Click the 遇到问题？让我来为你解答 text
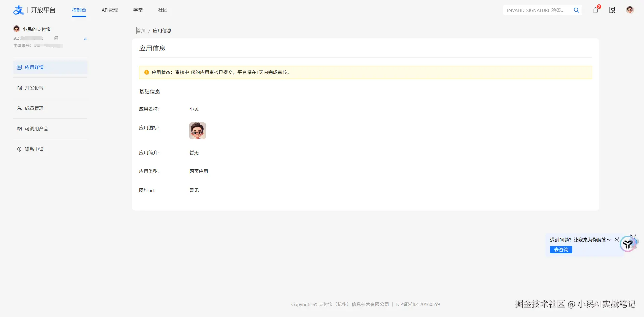This screenshot has height=317, width=644. pos(581,240)
